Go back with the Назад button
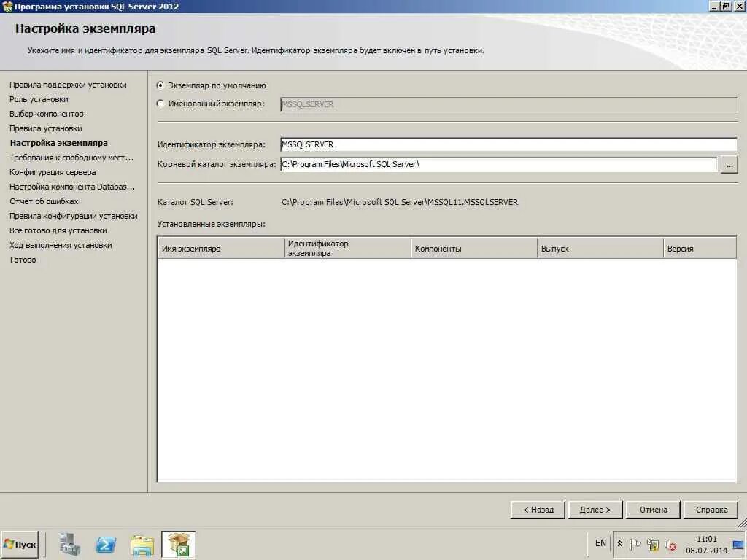 coord(538,510)
